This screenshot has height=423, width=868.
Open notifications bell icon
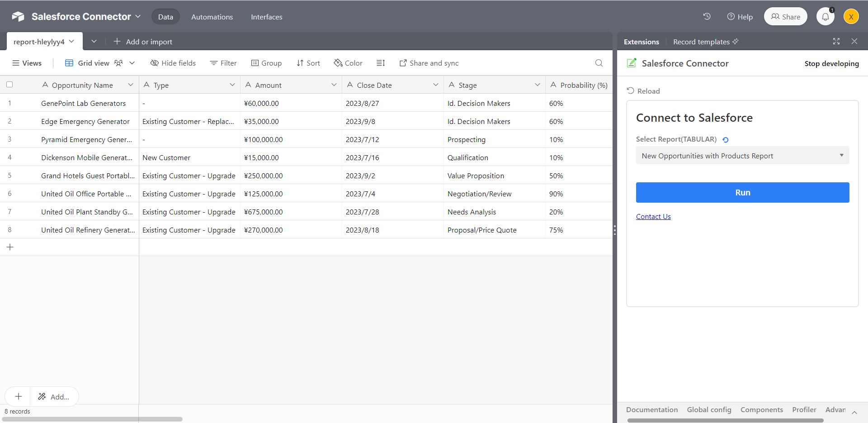(x=826, y=17)
